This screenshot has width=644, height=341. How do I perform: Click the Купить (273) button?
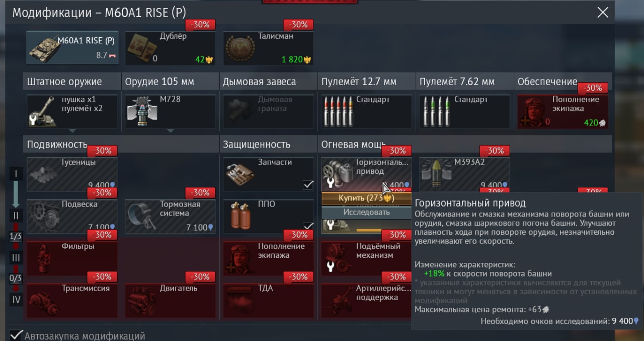[x=366, y=198]
